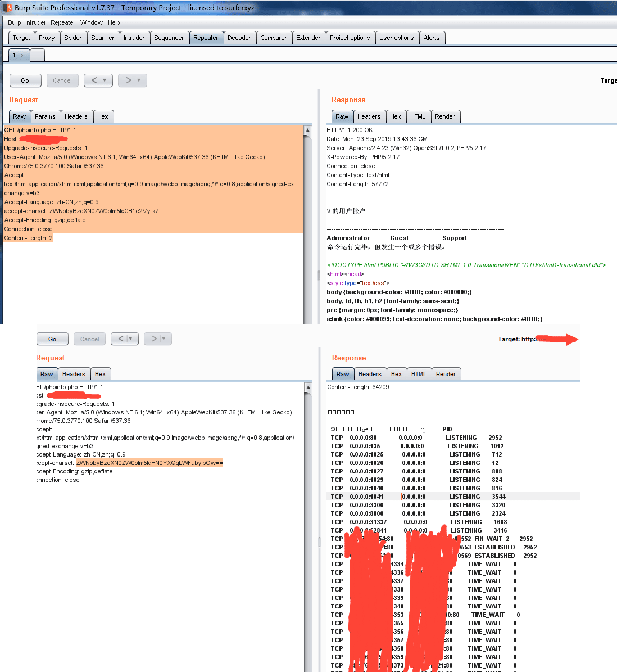The image size is (617, 672).
Task: Open the Burp menu in menu bar
Action: 14,23
